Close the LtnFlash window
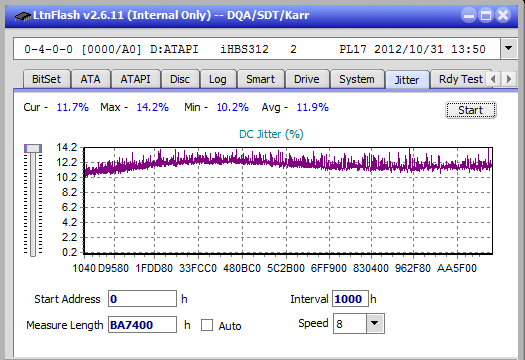 click(x=503, y=15)
